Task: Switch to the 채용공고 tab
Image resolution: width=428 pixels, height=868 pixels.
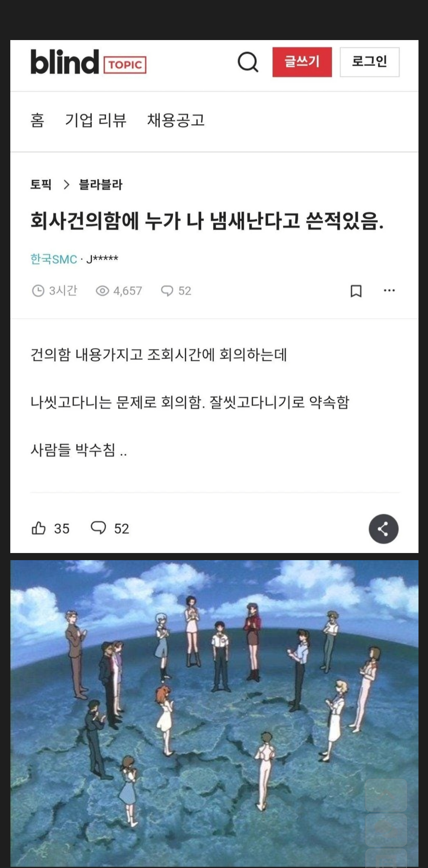Action: coord(176,120)
